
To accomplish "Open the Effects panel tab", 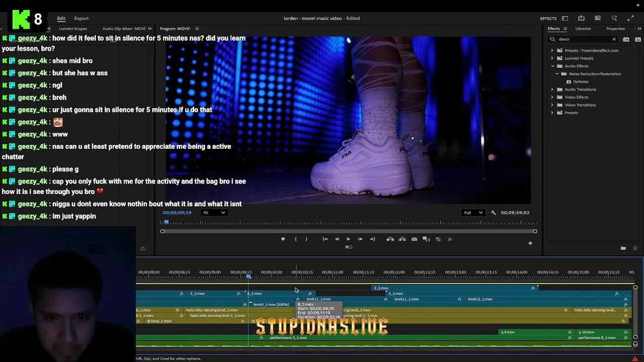I will click(554, 29).
